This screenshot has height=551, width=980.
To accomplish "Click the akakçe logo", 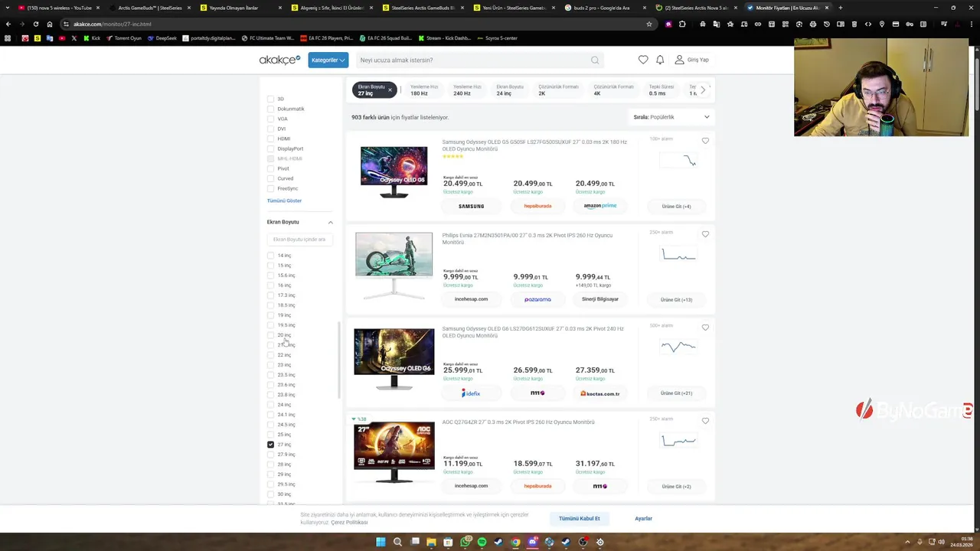I will (x=279, y=60).
